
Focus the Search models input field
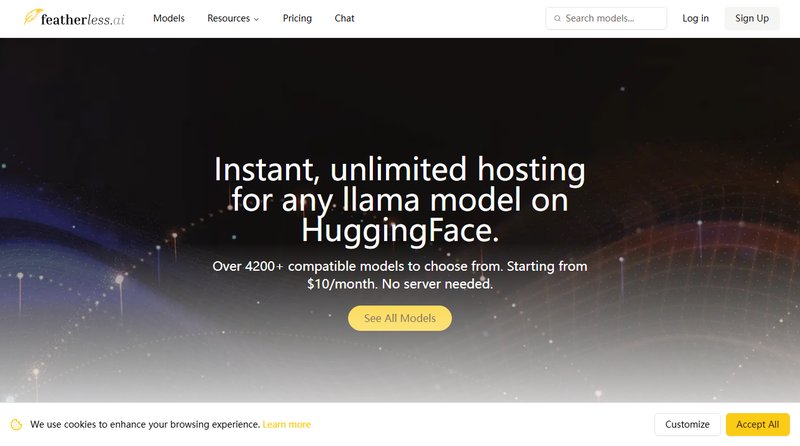click(606, 18)
